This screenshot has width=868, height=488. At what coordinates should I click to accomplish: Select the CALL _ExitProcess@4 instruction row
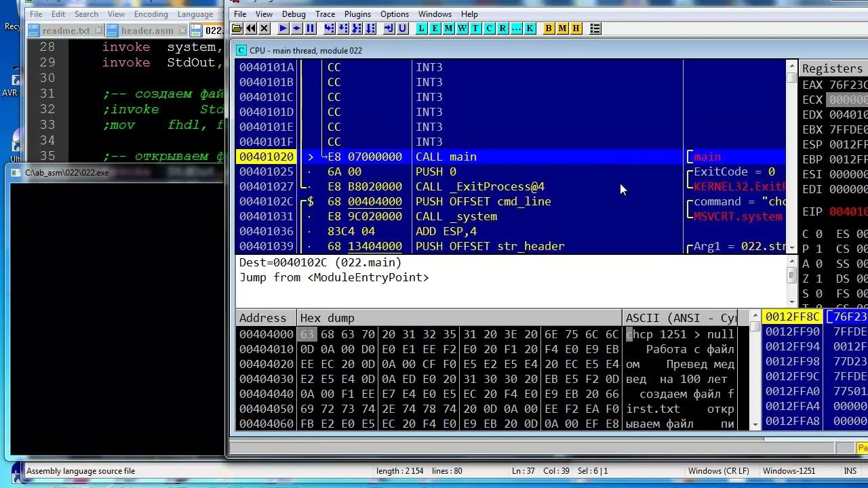click(511, 186)
